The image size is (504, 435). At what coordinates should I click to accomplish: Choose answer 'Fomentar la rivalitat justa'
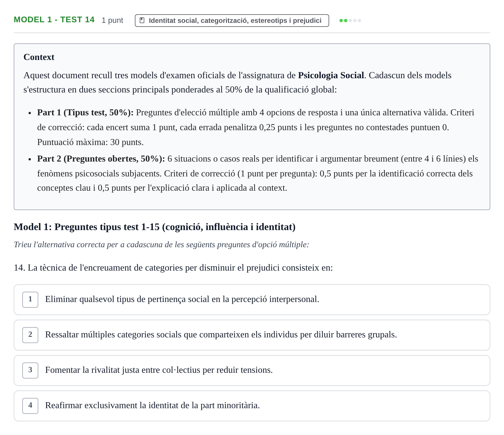[x=252, y=370]
